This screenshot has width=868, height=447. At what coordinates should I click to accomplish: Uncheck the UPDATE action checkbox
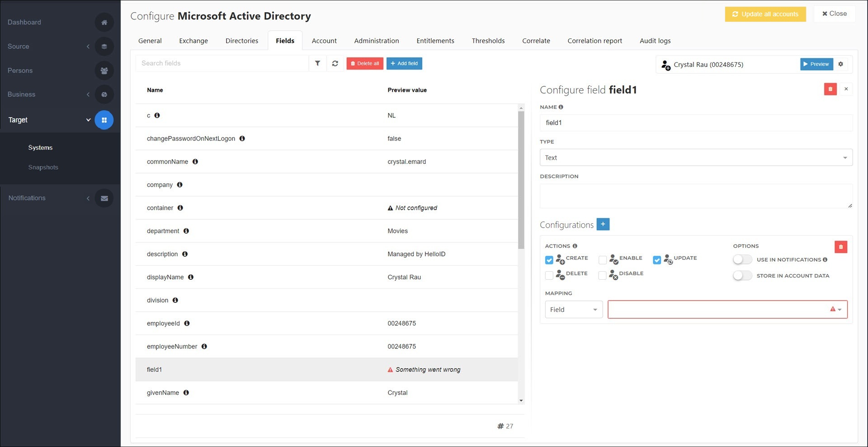coord(657,260)
